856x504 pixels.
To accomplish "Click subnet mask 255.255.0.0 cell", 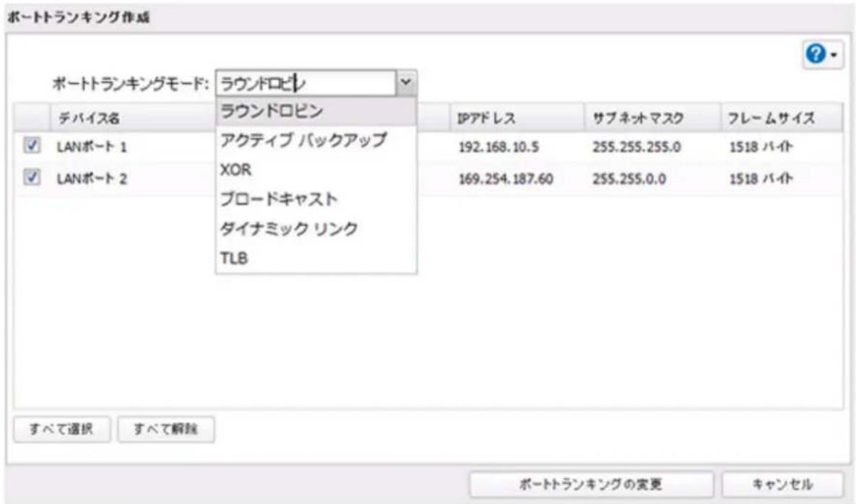I will (629, 178).
